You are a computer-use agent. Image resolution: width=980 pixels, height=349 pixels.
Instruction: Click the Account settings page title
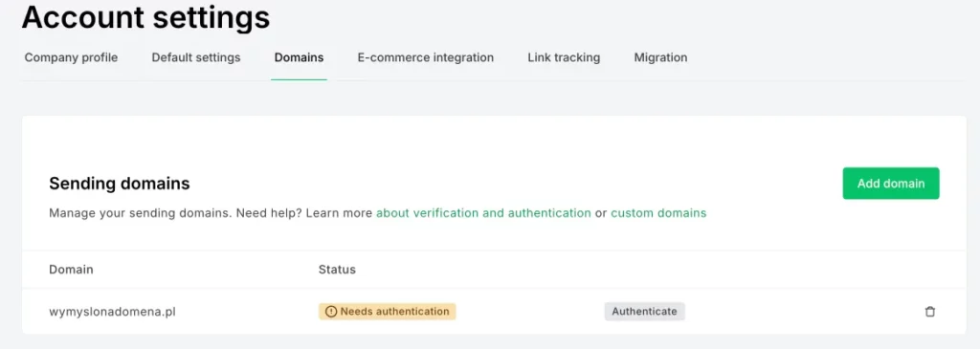pyautogui.click(x=145, y=17)
